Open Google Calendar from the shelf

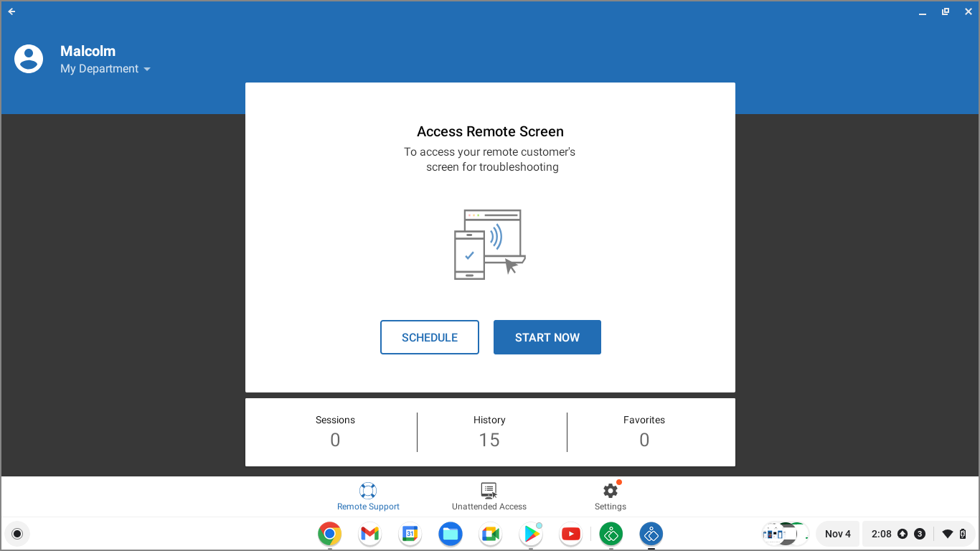tap(410, 534)
